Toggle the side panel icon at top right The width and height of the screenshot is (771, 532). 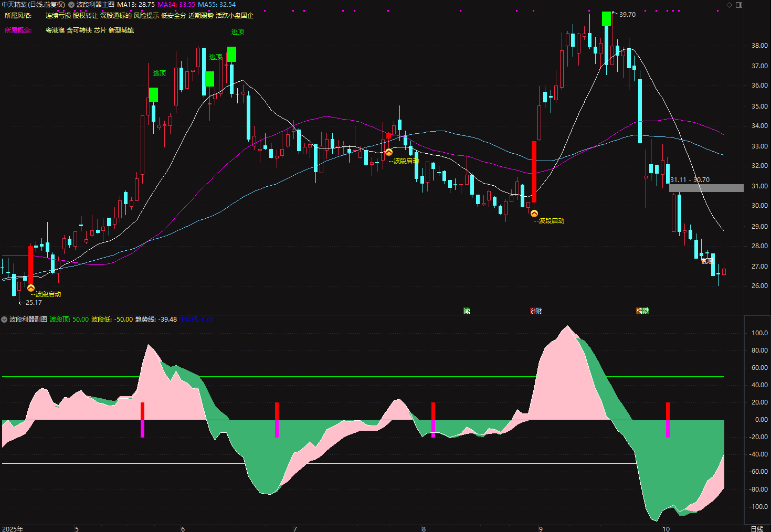point(739,5)
